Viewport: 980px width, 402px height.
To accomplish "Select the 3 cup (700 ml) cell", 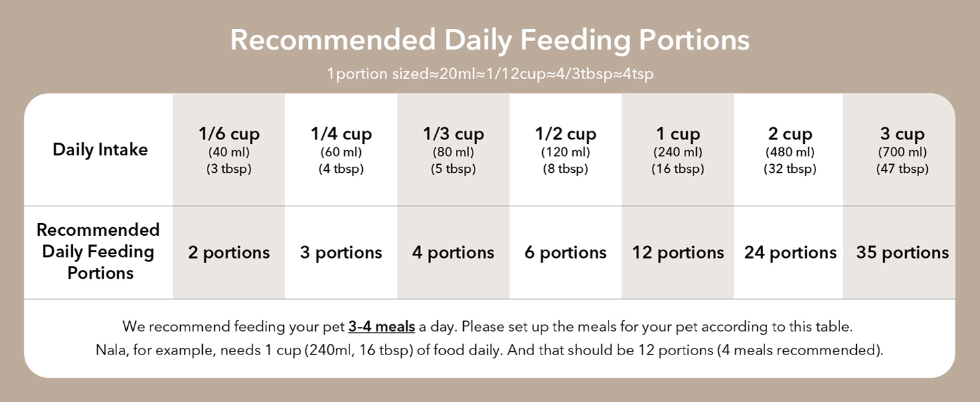I will [x=902, y=150].
